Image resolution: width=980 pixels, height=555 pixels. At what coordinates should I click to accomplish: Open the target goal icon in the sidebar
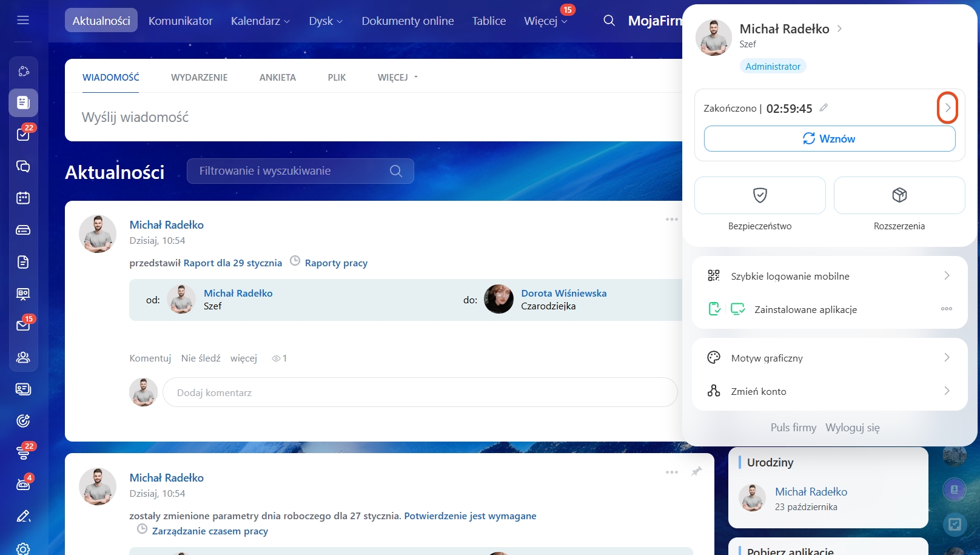click(x=23, y=421)
